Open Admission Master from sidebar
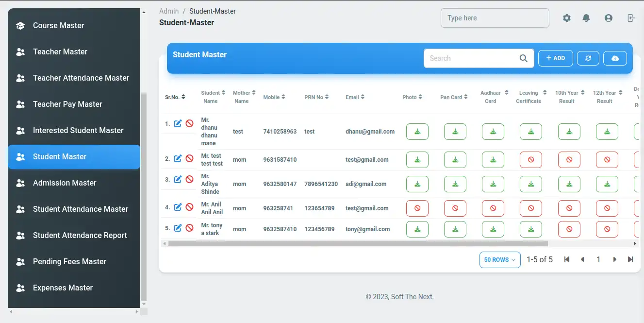This screenshot has width=644, height=323. pos(65,183)
